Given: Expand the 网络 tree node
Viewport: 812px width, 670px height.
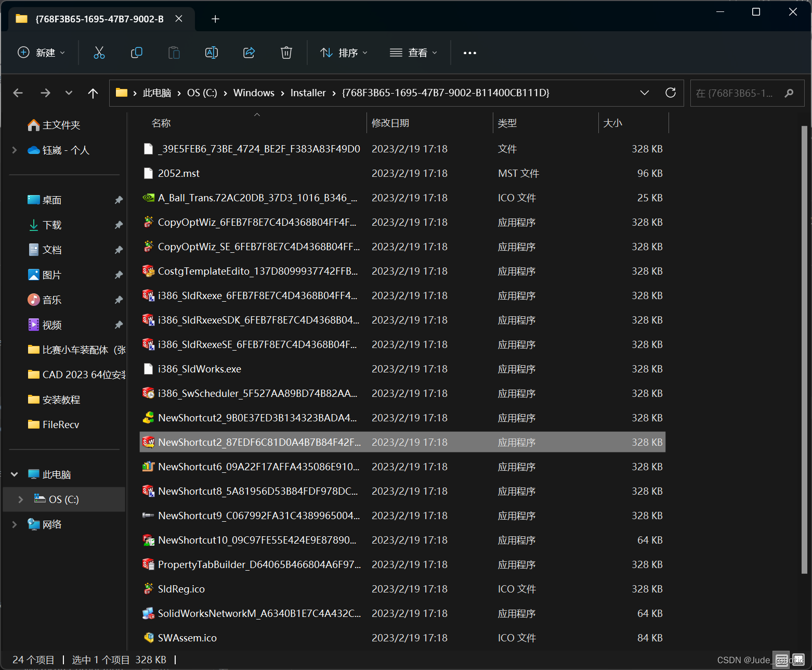Looking at the screenshot, I should click(15, 524).
